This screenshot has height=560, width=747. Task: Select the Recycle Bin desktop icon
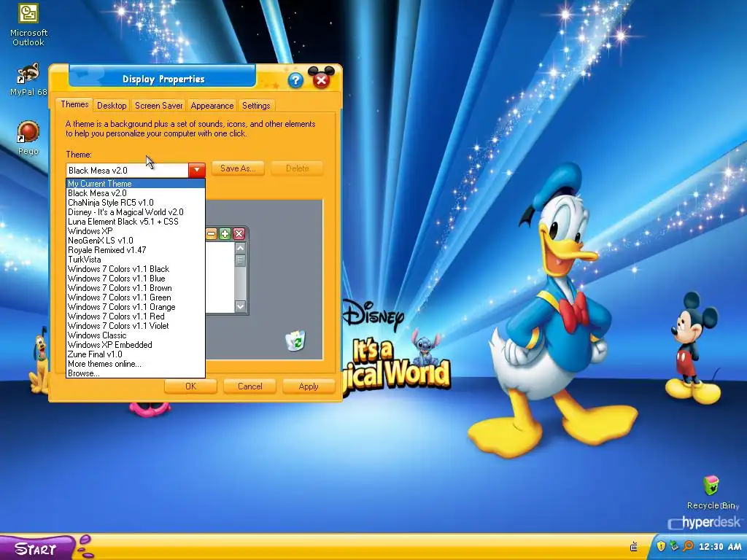click(x=711, y=492)
